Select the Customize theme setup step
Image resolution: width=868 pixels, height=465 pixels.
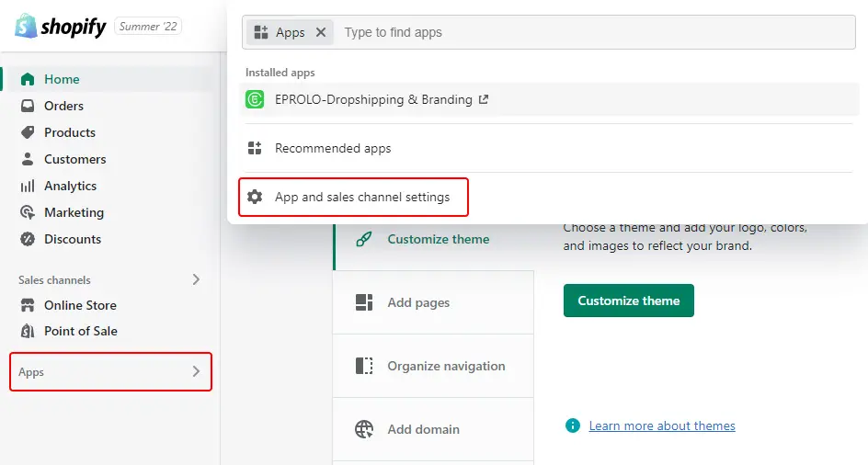(x=433, y=239)
